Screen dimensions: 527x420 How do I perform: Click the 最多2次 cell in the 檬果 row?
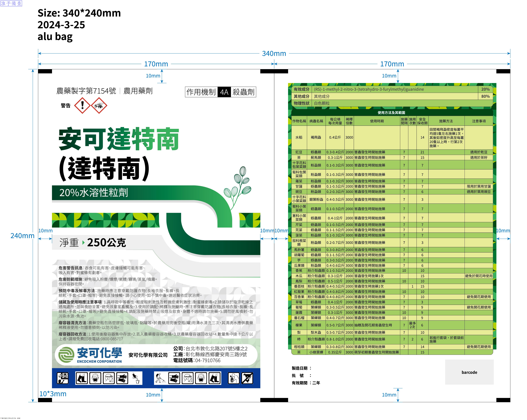tap(412, 325)
